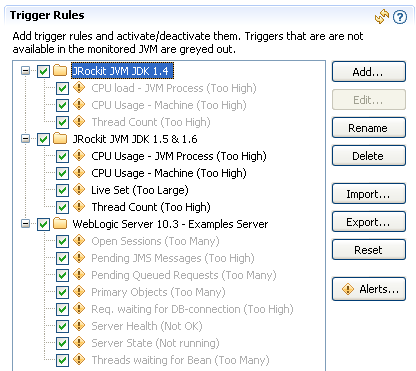Click the greyed Edit... button
The image size is (416, 371).
pyautogui.click(x=369, y=100)
